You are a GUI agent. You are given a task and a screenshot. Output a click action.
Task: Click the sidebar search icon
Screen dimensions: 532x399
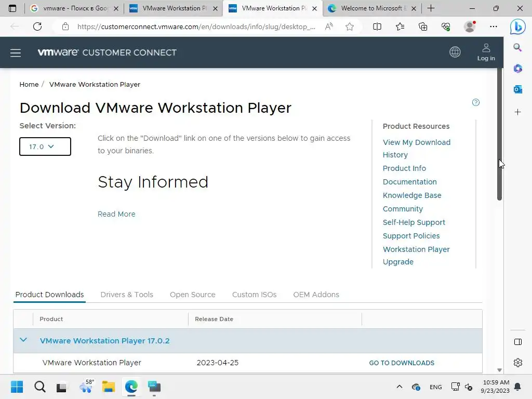pos(517,47)
